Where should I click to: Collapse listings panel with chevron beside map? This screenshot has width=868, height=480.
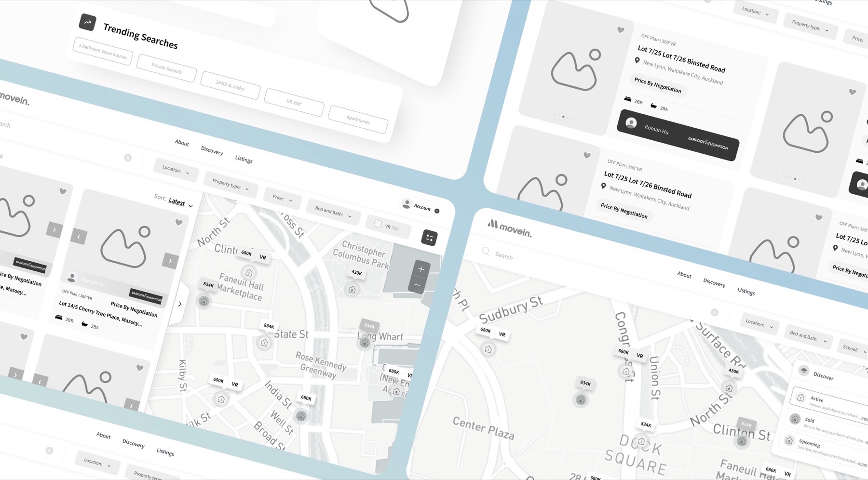click(x=180, y=304)
